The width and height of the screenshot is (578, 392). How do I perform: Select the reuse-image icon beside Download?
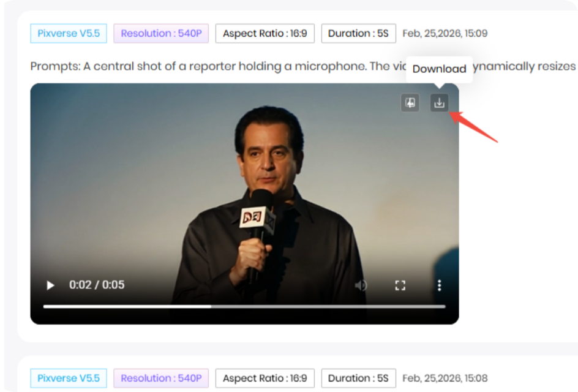410,103
